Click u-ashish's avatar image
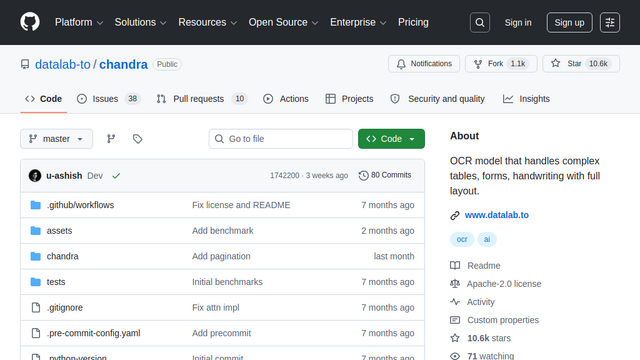Image resolution: width=640 pixels, height=360 pixels. click(35, 176)
